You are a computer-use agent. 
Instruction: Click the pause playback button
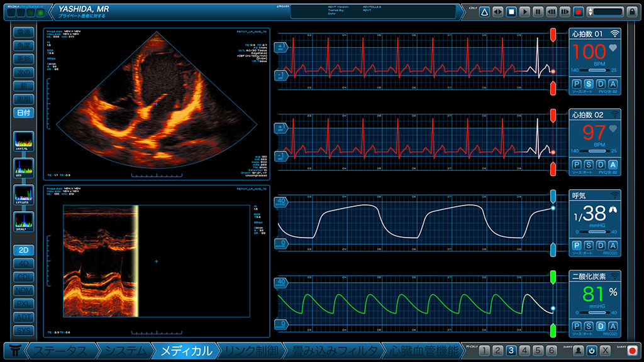[538, 12]
